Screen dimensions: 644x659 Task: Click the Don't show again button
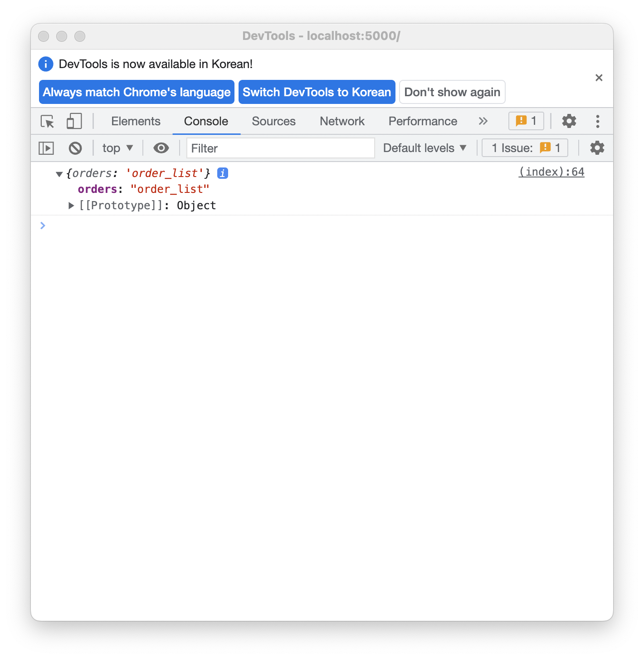pyautogui.click(x=452, y=92)
